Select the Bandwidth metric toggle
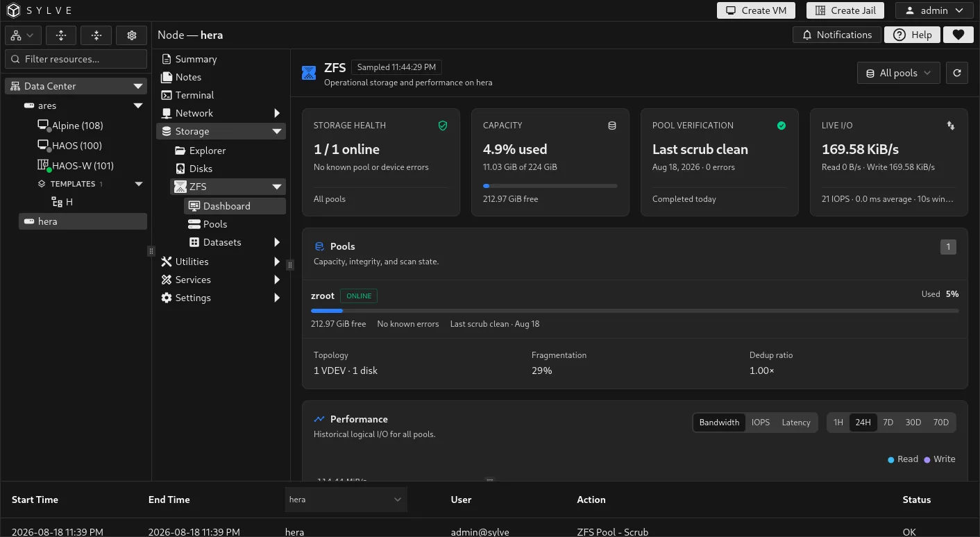The width and height of the screenshot is (980, 537). coord(719,423)
